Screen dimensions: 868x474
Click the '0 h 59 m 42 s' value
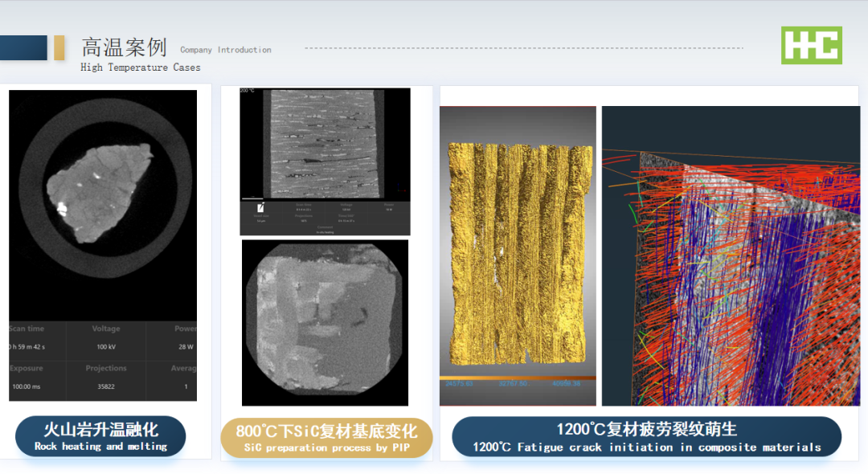pyautogui.click(x=27, y=347)
